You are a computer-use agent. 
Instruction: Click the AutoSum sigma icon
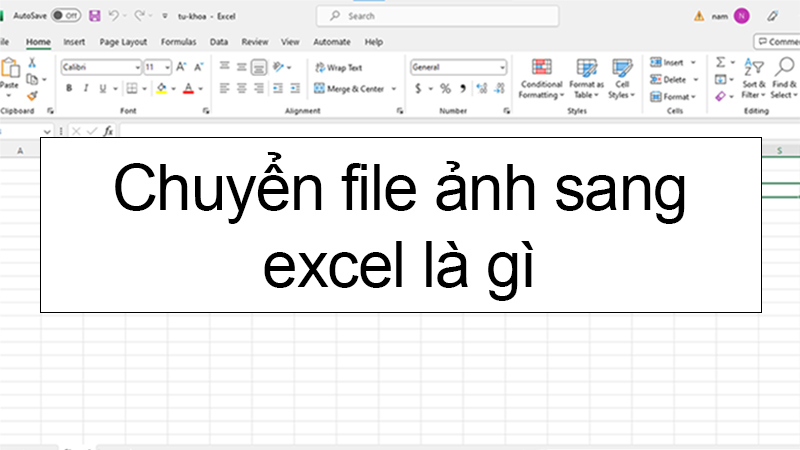720,63
